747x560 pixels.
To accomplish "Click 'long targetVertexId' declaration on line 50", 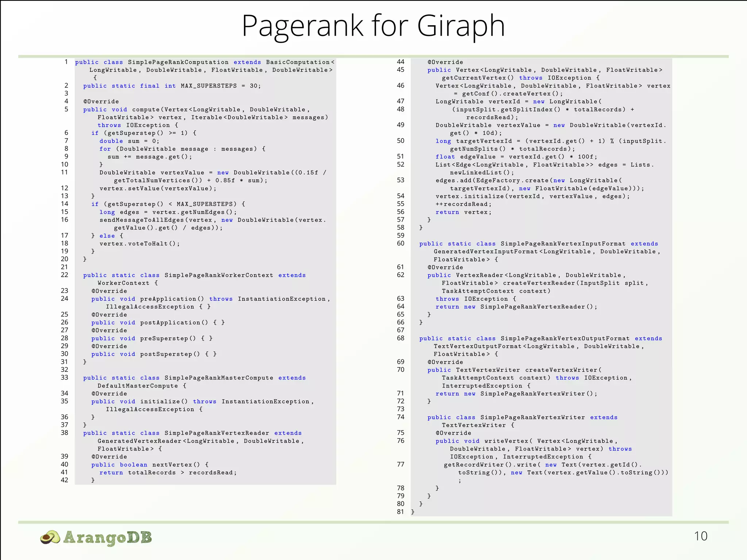I will [x=474, y=141].
